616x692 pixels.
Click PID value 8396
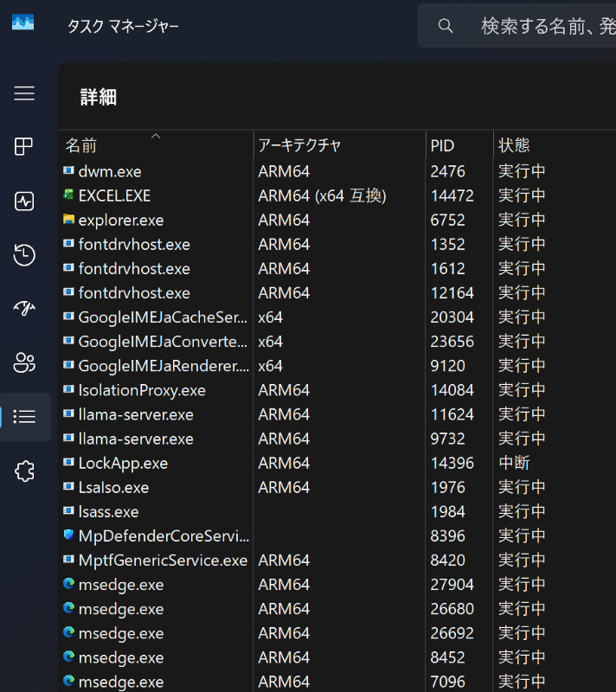click(x=447, y=535)
